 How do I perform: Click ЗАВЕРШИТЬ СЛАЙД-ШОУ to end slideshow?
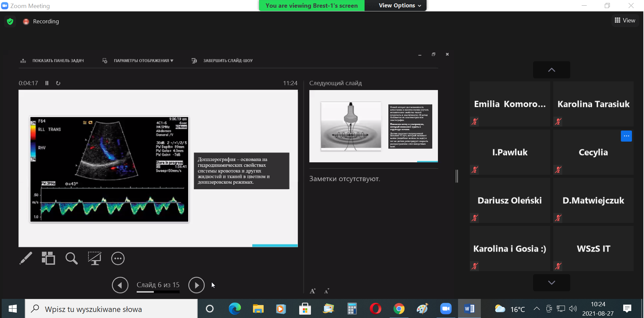[x=228, y=61]
